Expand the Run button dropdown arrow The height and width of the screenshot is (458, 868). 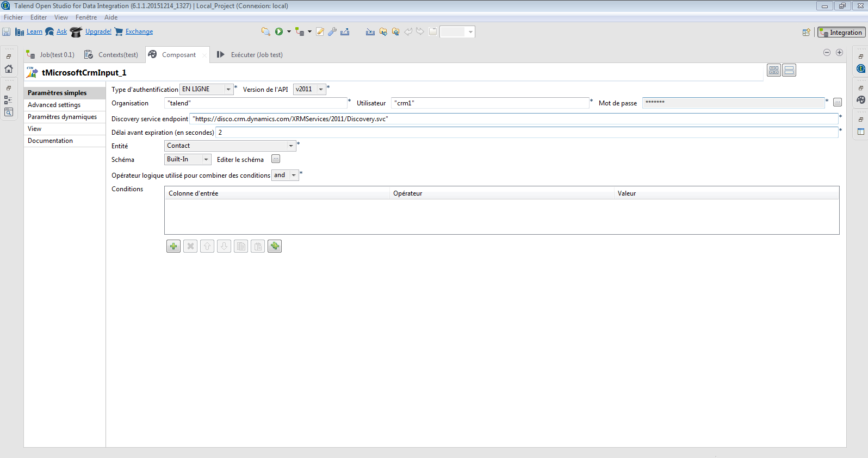coord(289,32)
